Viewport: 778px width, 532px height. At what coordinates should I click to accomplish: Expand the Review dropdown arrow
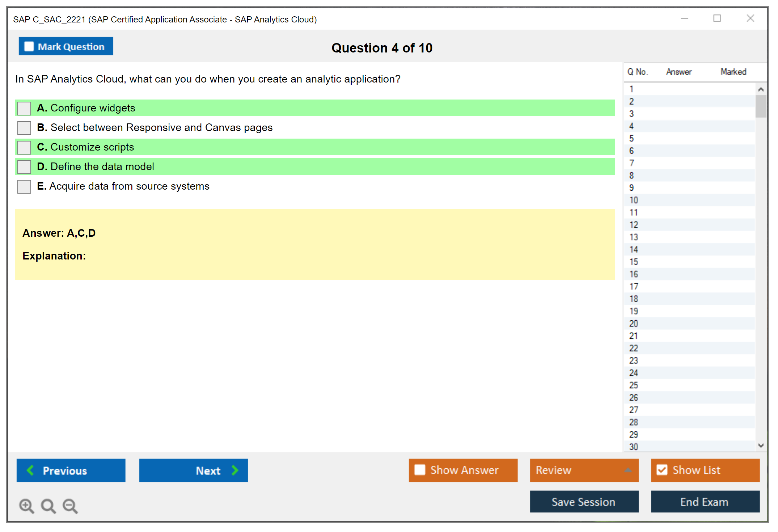tap(628, 470)
